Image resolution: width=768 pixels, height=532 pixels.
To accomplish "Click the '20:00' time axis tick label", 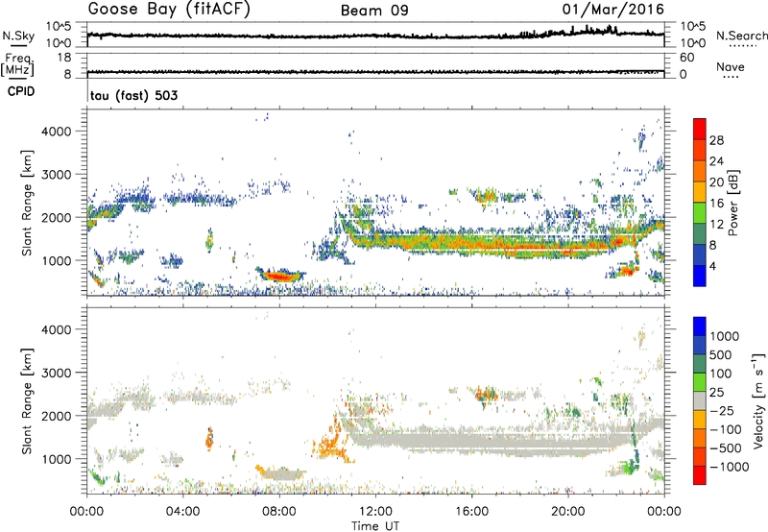I will click(567, 512).
